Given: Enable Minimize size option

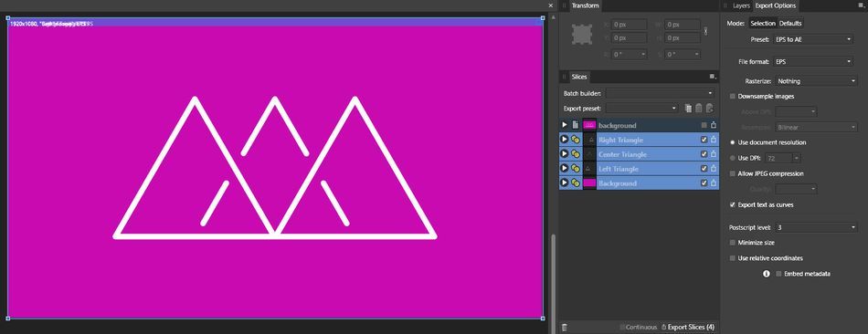Looking at the screenshot, I should [733, 242].
